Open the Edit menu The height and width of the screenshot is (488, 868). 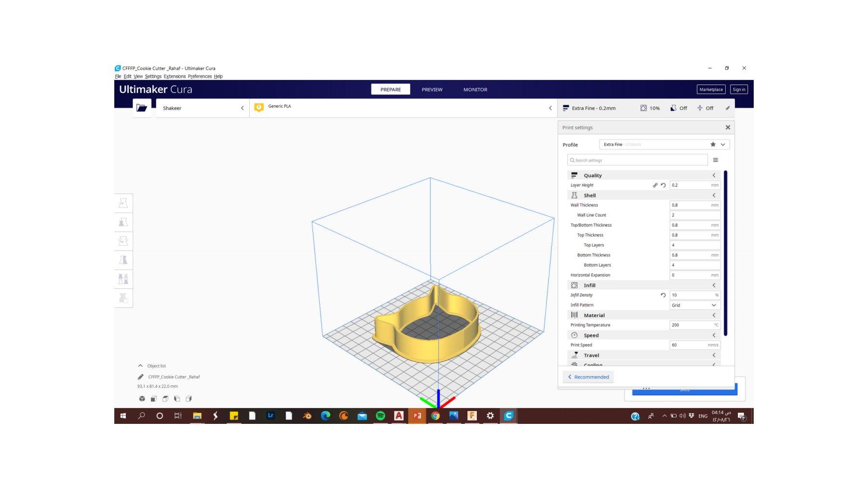(x=127, y=76)
